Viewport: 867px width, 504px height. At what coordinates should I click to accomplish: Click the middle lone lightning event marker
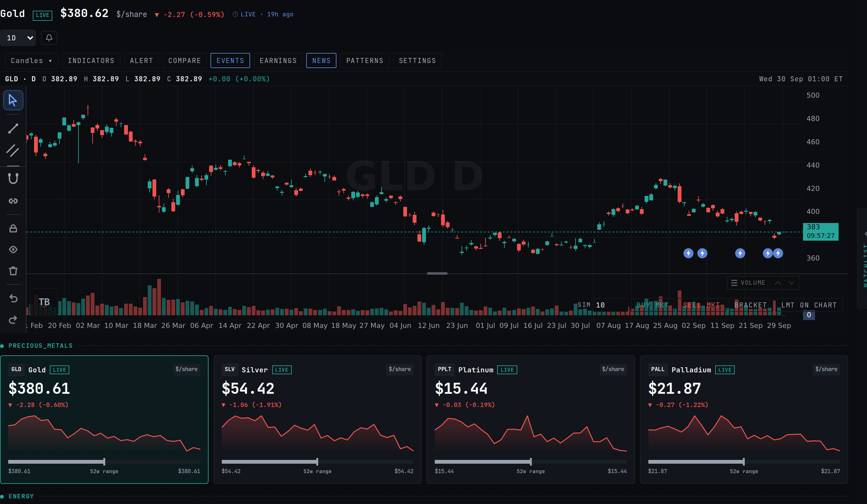tap(740, 254)
